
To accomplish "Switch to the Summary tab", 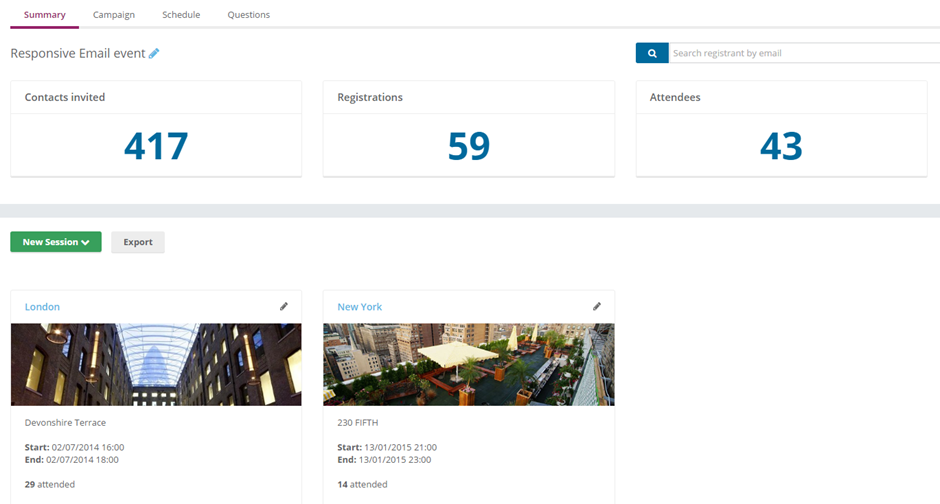I will click(x=44, y=14).
